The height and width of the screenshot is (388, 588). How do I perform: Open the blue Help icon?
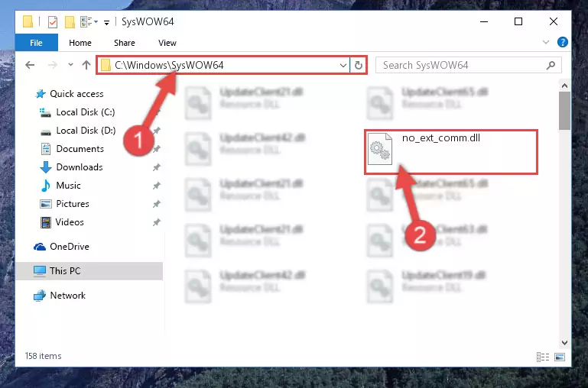[x=563, y=42]
